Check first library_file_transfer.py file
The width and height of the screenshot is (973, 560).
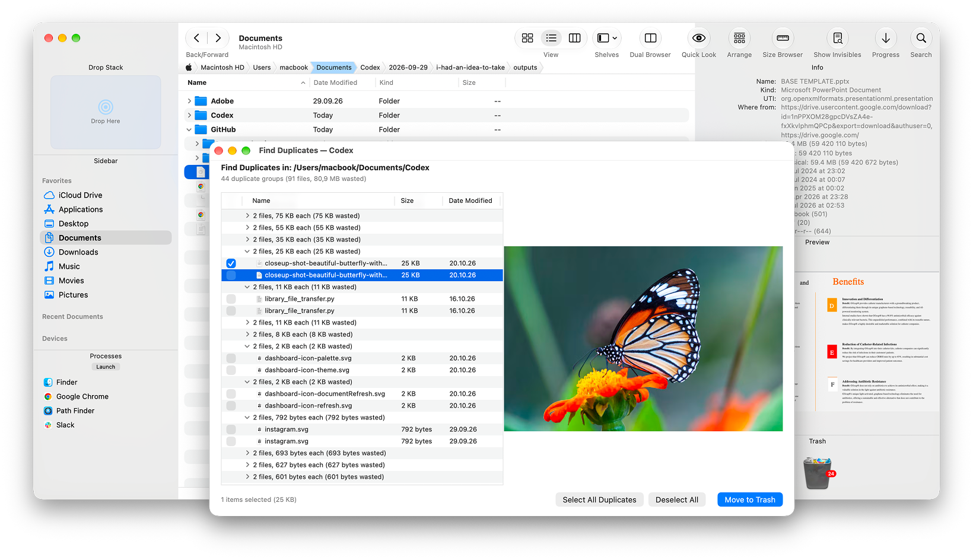231,299
